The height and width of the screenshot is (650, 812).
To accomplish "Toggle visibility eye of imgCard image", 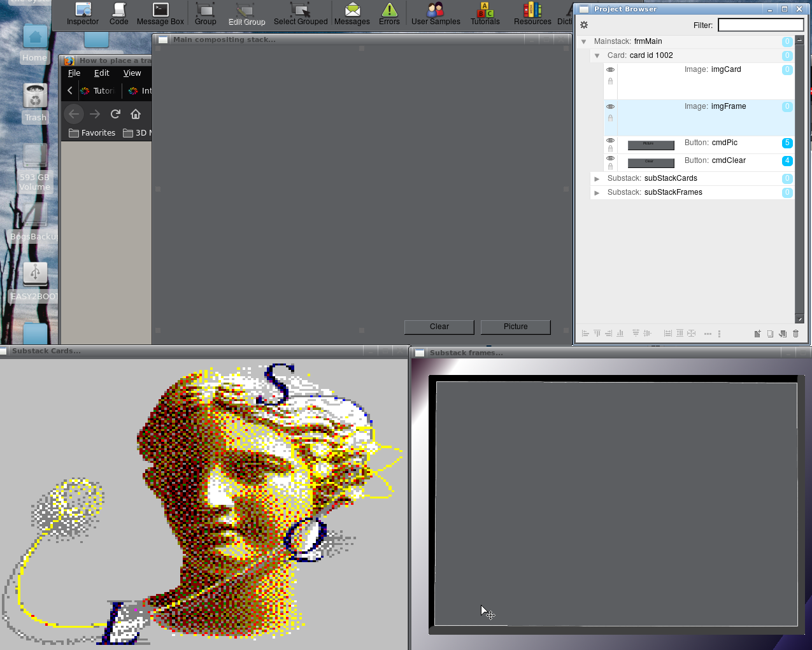I will 610,70.
